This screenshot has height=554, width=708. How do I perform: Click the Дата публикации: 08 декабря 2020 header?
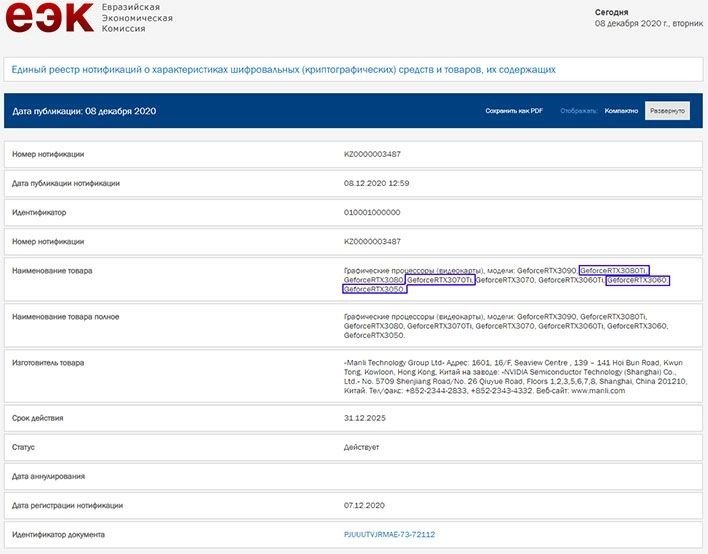point(84,111)
